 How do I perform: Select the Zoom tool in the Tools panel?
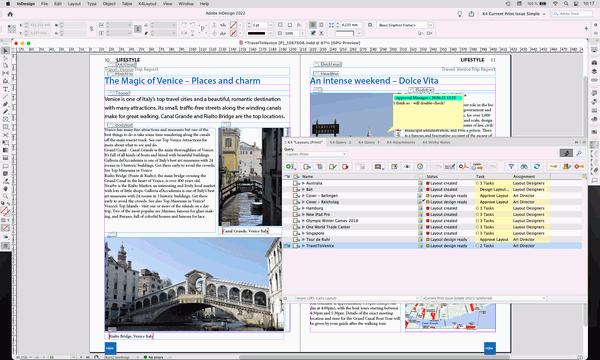coord(5,196)
